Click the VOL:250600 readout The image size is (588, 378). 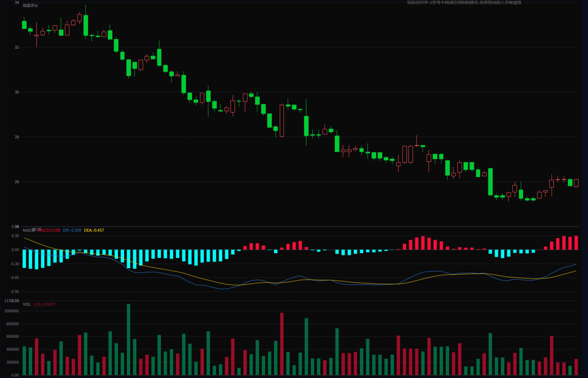click(44, 304)
